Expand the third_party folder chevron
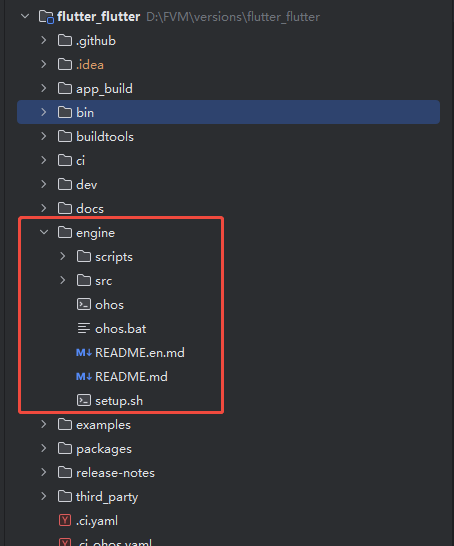This screenshot has height=546, width=454. 44,496
